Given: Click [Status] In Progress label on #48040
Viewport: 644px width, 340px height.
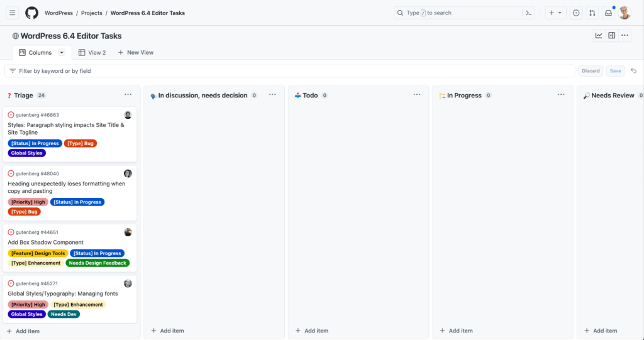Looking at the screenshot, I should point(77,202).
